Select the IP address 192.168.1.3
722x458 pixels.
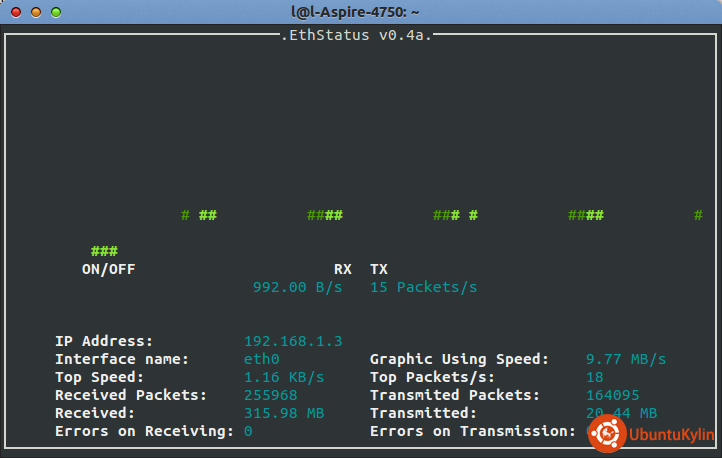[x=293, y=341]
